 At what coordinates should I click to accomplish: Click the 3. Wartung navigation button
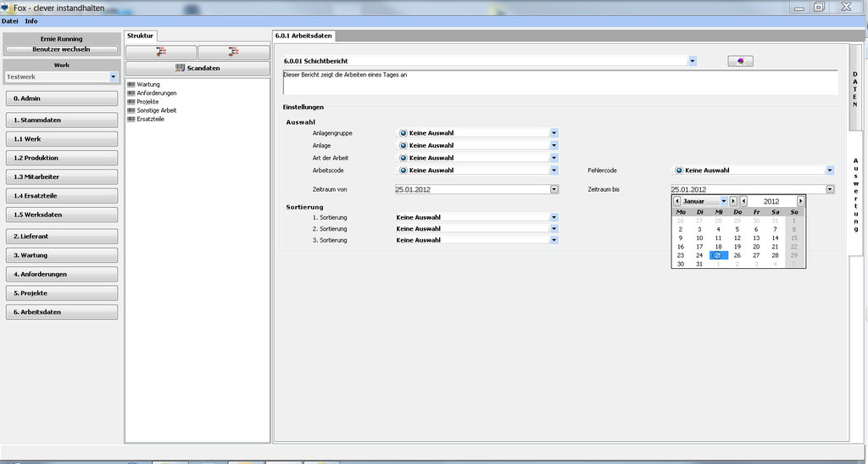pyautogui.click(x=61, y=255)
